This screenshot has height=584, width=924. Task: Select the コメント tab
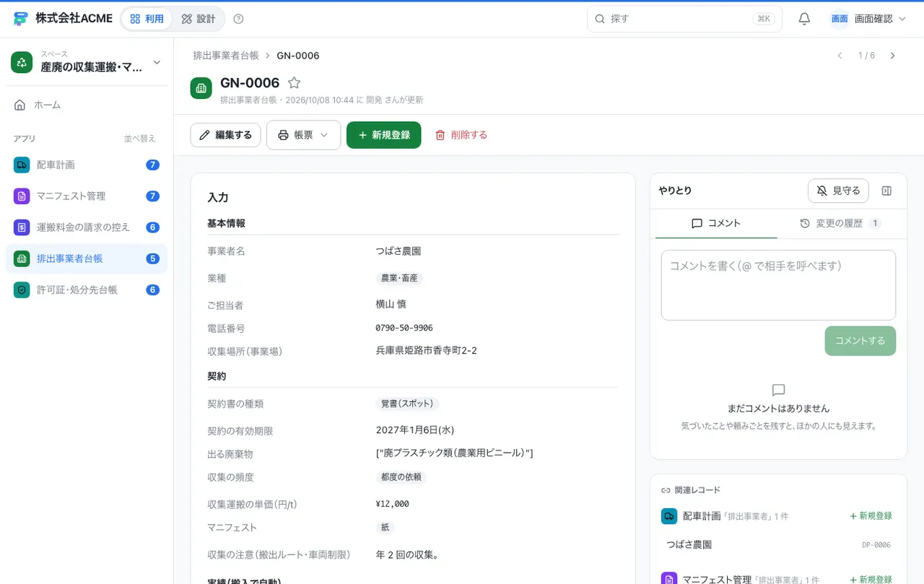tap(716, 224)
